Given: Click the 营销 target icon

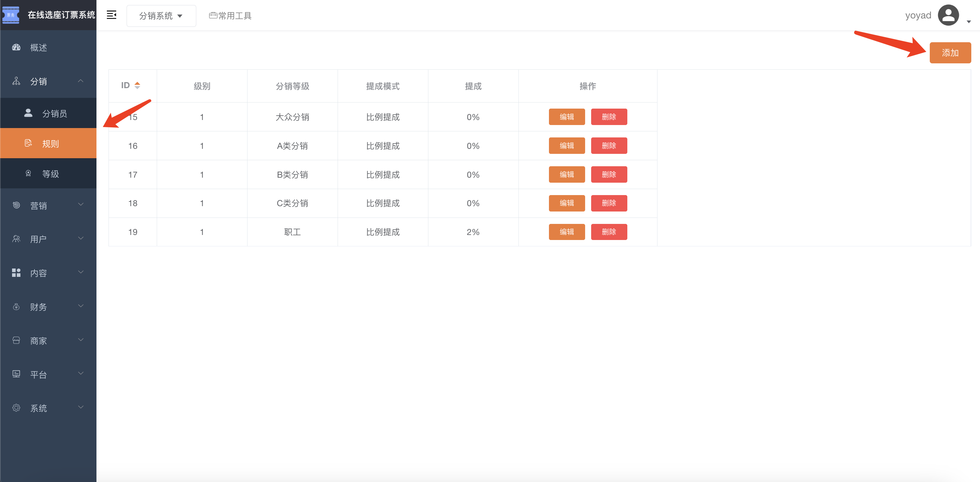Looking at the screenshot, I should [16, 205].
